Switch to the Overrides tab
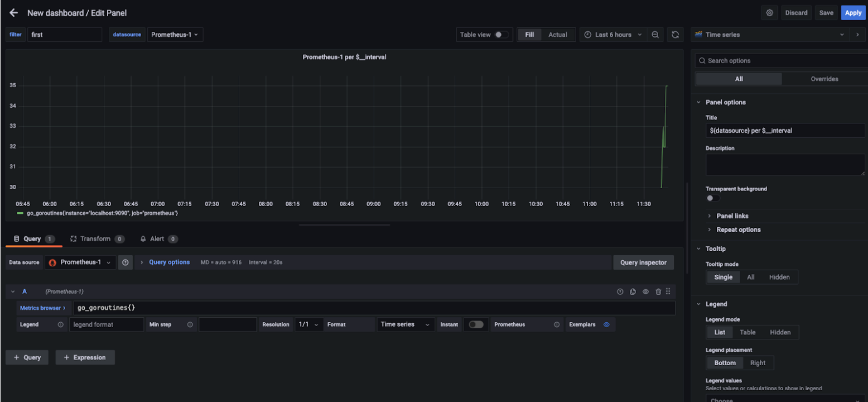The height and width of the screenshot is (402, 868). pyautogui.click(x=824, y=79)
